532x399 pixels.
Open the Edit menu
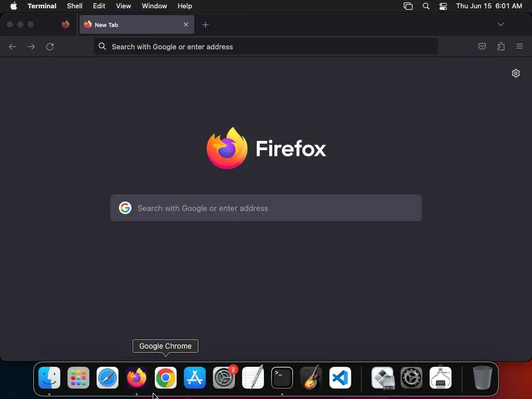99,6
